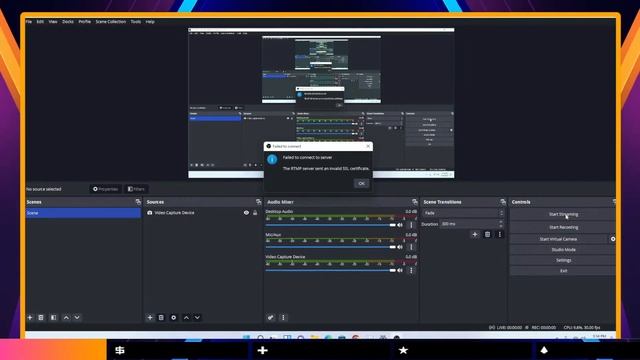
Task: Open Scene Transitions three-dot properties menu
Action: click(500, 234)
